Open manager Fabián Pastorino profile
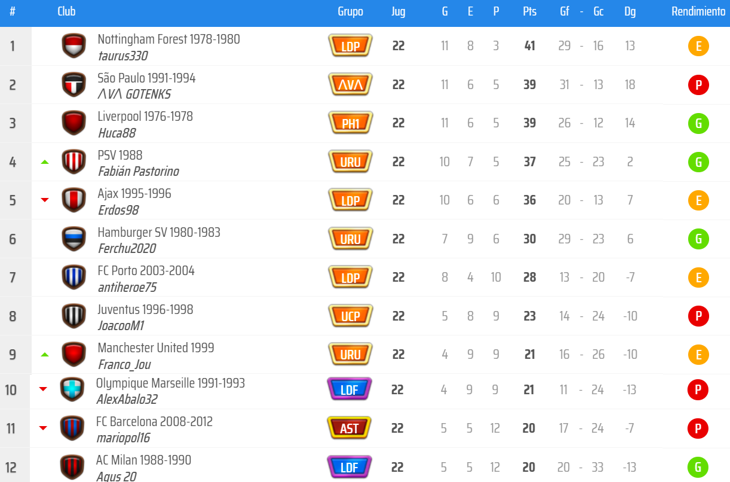Viewport: 730px width, 482px height. point(138,171)
